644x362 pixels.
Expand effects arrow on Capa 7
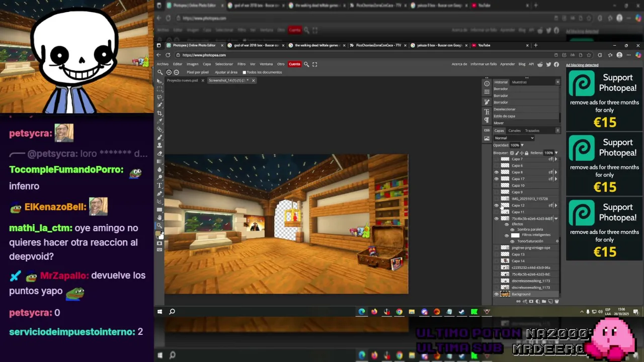click(x=556, y=159)
